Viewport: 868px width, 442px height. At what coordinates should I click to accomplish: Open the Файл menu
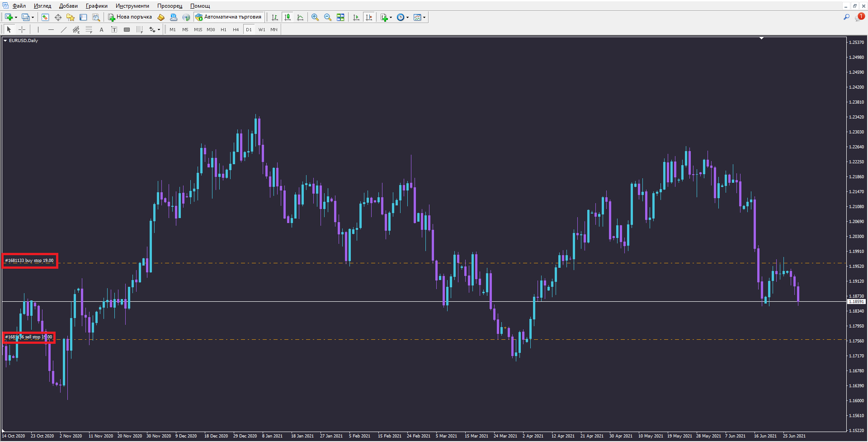(19, 6)
